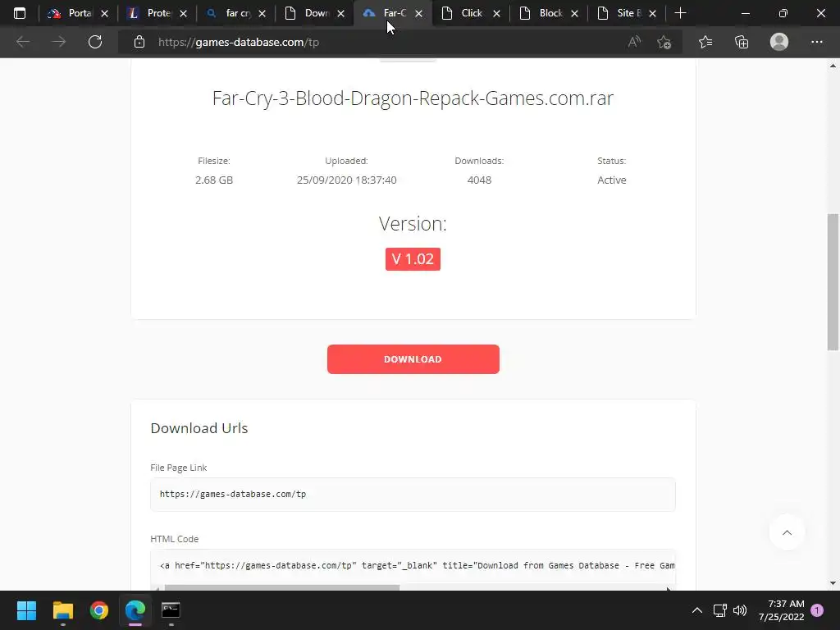Select the File Page Link field
This screenshot has width=840, height=630.
pos(413,494)
